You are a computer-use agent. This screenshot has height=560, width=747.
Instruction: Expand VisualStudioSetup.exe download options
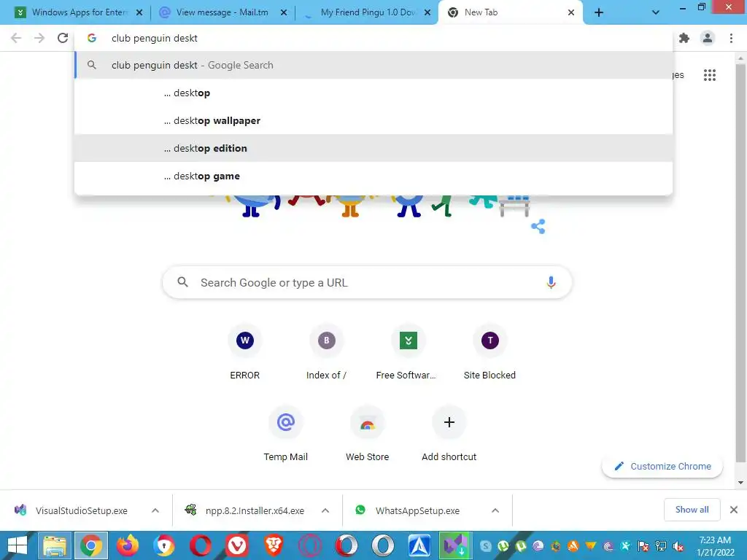click(x=155, y=510)
